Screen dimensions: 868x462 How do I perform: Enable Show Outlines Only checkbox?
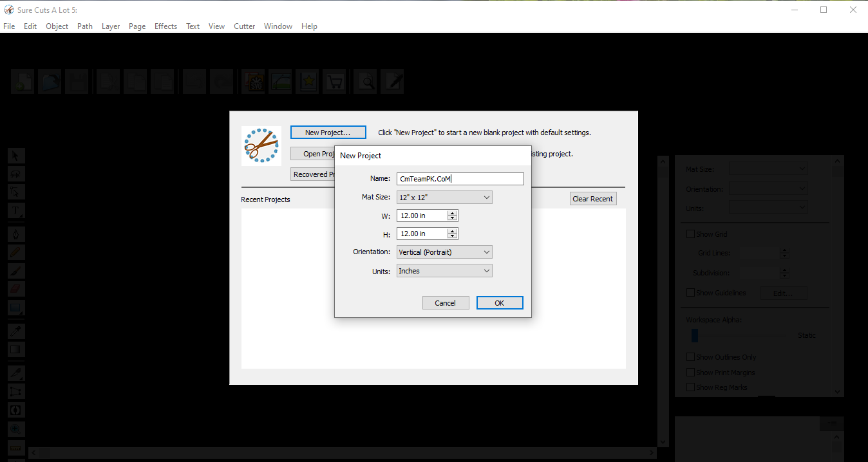click(x=691, y=357)
